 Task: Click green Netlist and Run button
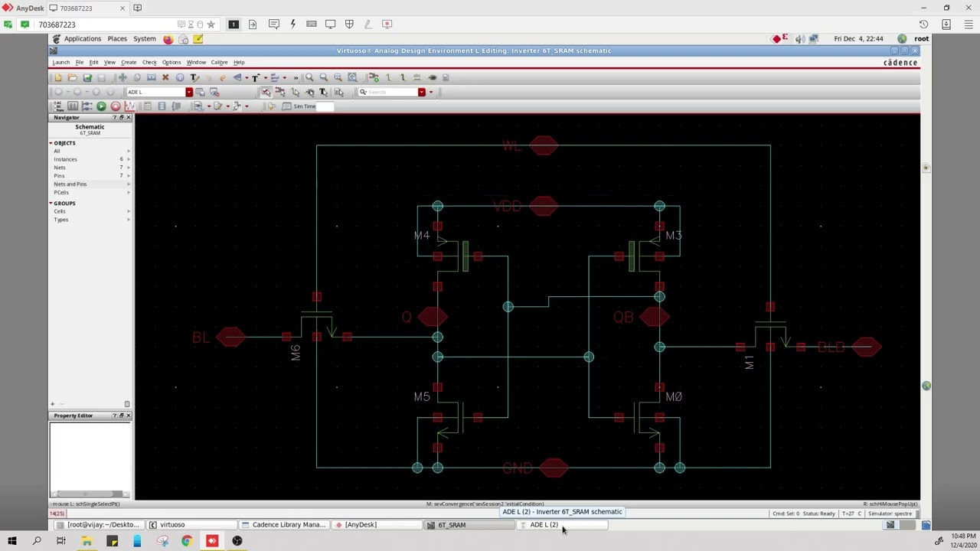click(101, 106)
